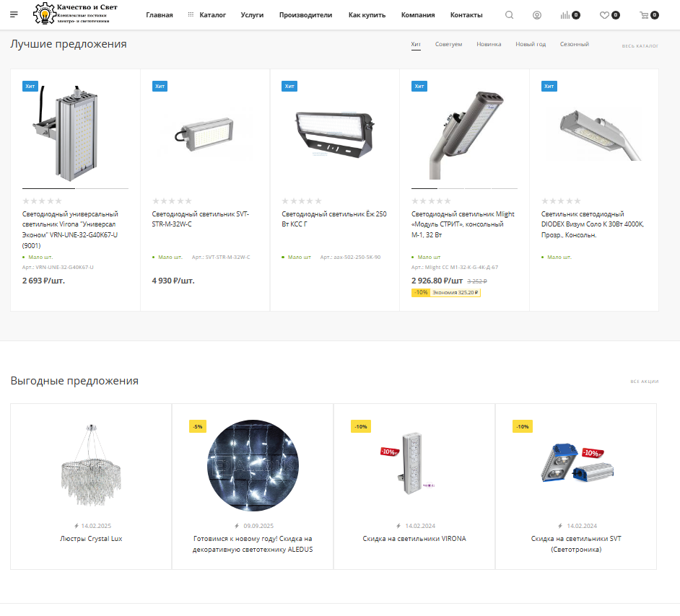Open the search magnifier icon
Viewport: 680px width, 616px height.
click(509, 15)
